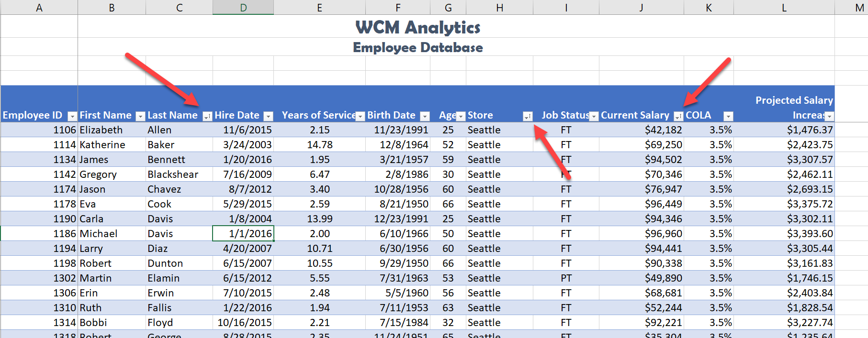Select the Employee ID header cell
Image resolution: width=868 pixels, height=338 pixels.
39,104
